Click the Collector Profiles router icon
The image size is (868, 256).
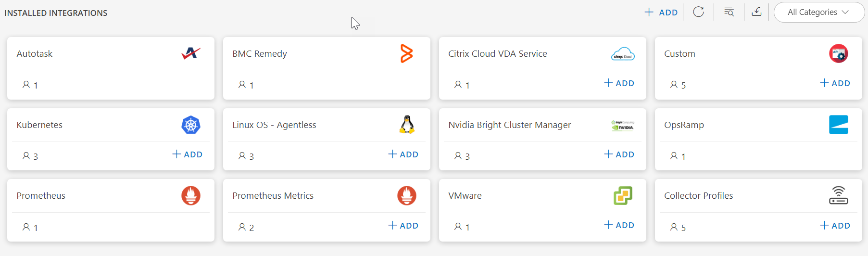839,195
